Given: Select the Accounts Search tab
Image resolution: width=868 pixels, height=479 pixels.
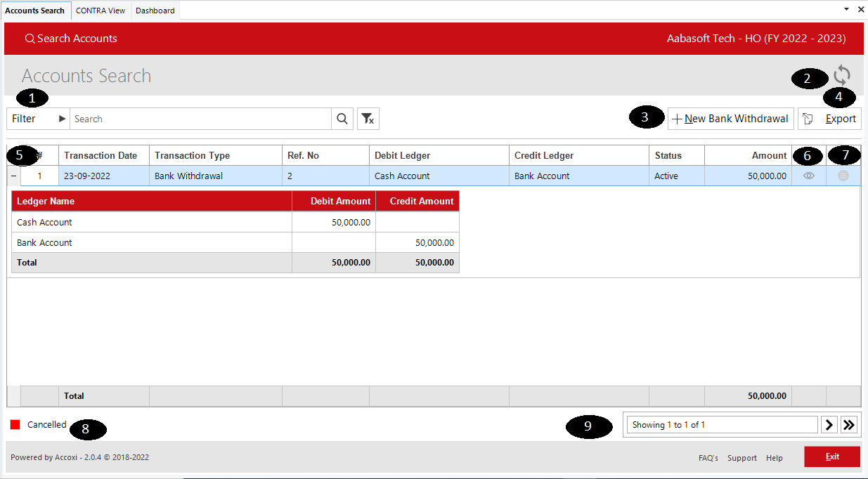Looking at the screenshot, I should (x=35, y=11).
